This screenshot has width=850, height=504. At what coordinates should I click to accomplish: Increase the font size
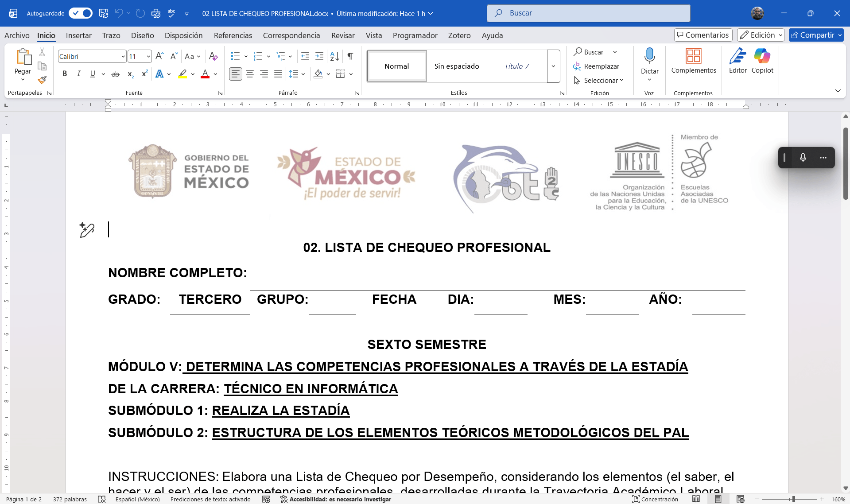pos(159,56)
